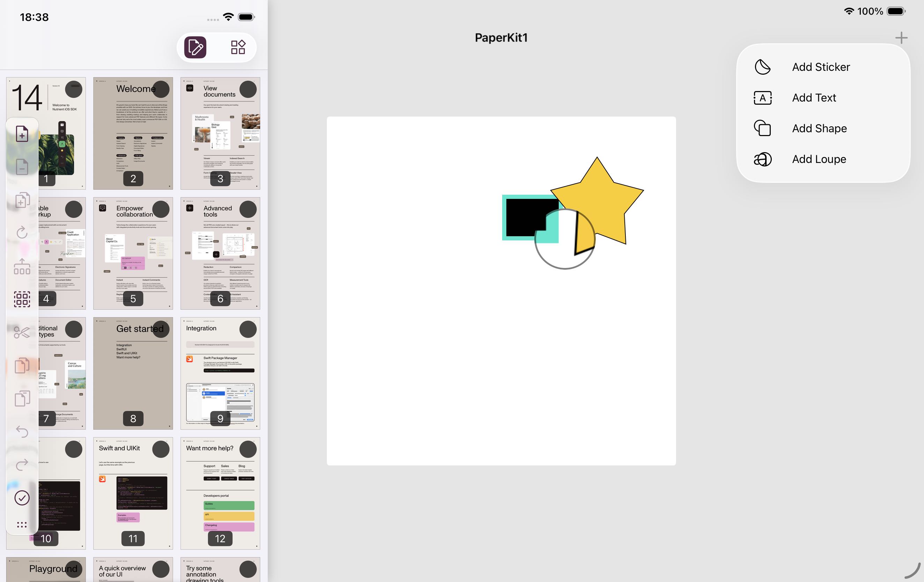Select the Add Text menu option
Screen dimensions: 924x582
click(814, 98)
